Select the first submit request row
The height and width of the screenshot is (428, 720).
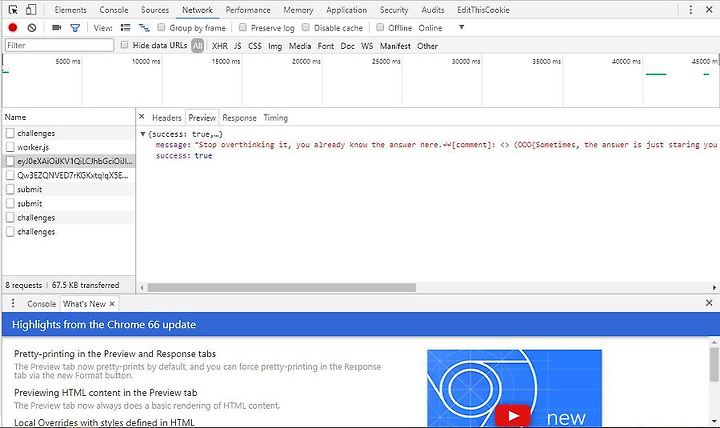69,189
